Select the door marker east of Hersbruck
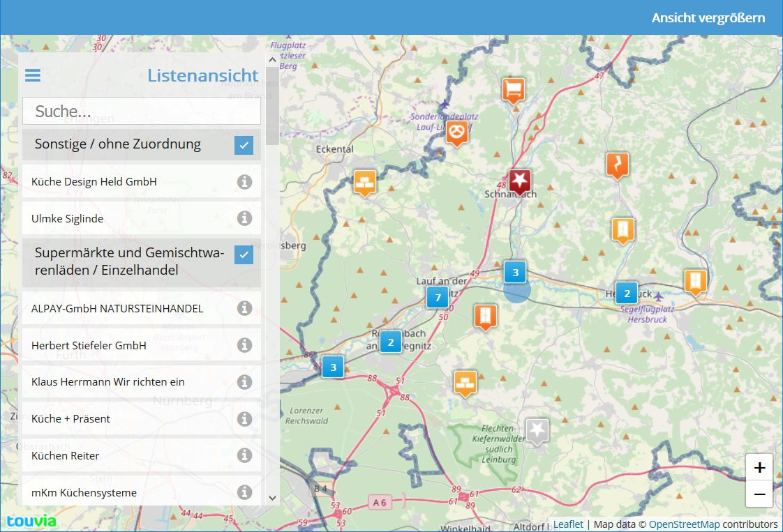Image resolution: width=783 pixels, height=532 pixels. 695,282
